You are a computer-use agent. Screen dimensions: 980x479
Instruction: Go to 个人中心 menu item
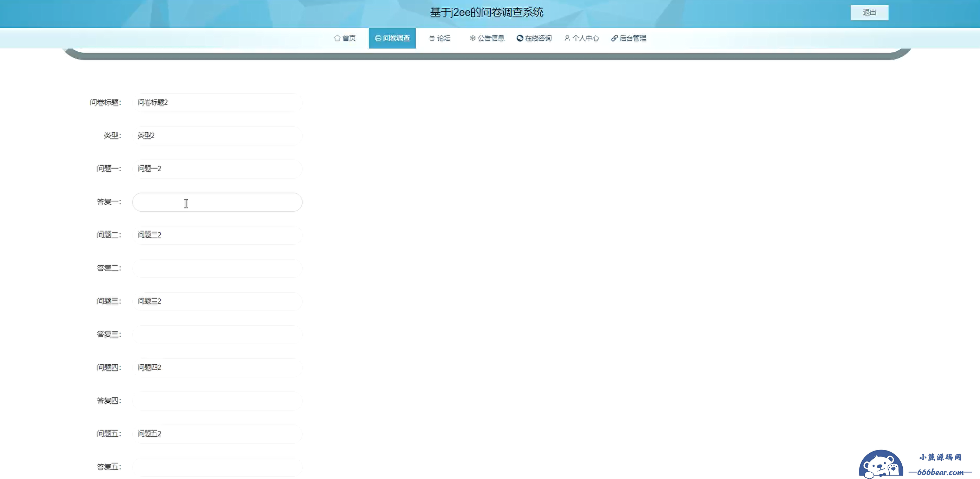pos(581,38)
